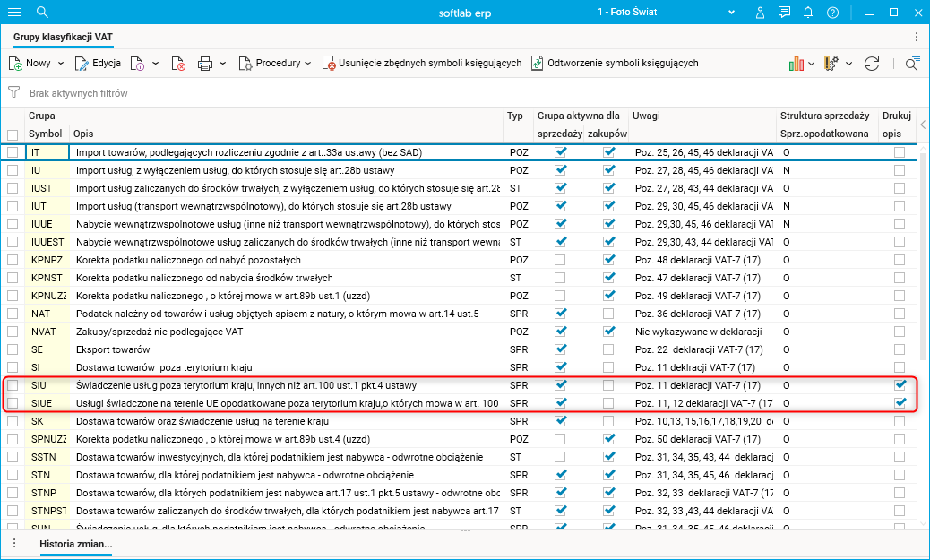Viewport: 930px width, 560px height.
Task: Expand the print dropdown arrow
Action: point(223,64)
